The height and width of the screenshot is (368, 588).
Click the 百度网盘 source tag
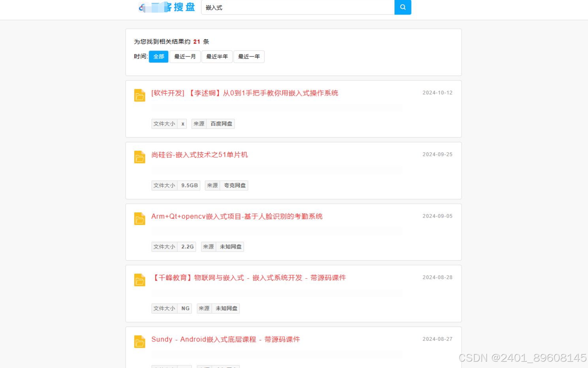click(221, 124)
